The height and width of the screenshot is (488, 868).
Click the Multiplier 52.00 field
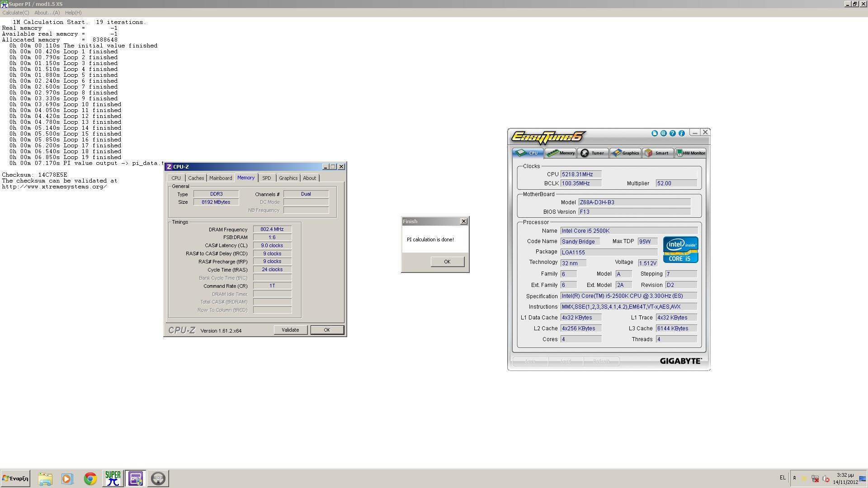pyautogui.click(x=676, y=183)
